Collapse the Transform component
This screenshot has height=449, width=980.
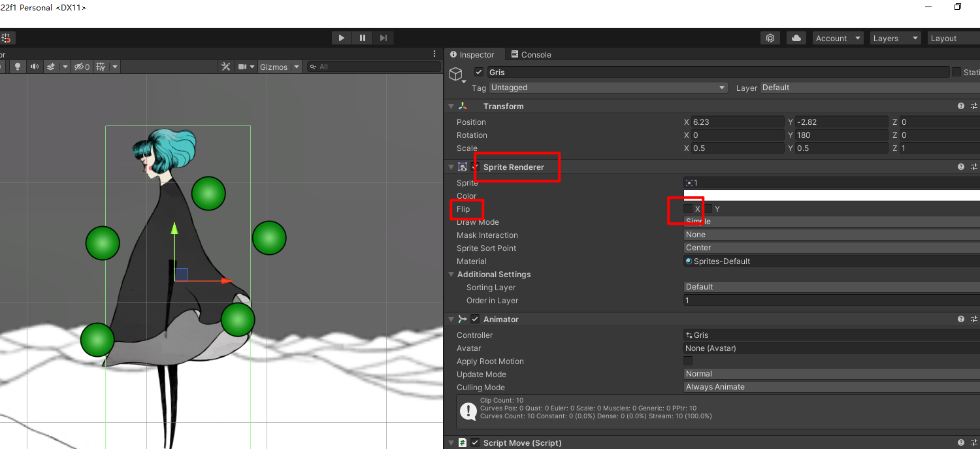451,106
